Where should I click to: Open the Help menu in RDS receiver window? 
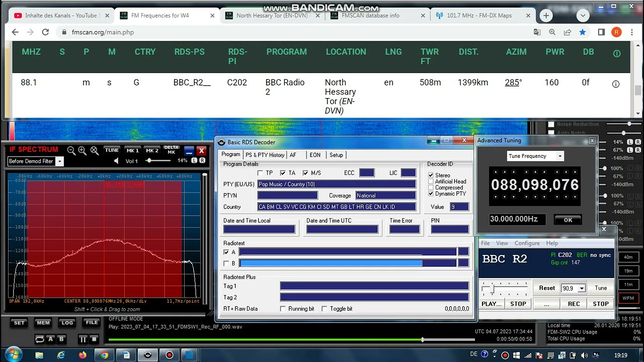click(x=552, y=243)
